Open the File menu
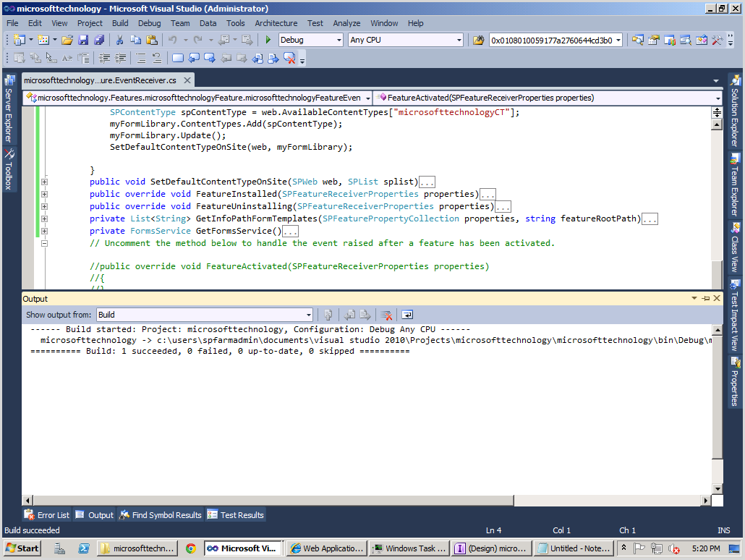Viewport: 745px width, 560px height. coord(12,23)
